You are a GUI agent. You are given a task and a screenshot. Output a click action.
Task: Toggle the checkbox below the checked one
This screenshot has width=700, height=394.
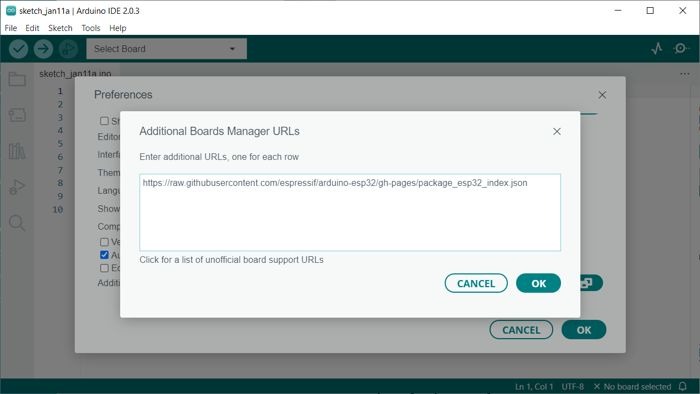pyautogui.click(x=104, y=268)
